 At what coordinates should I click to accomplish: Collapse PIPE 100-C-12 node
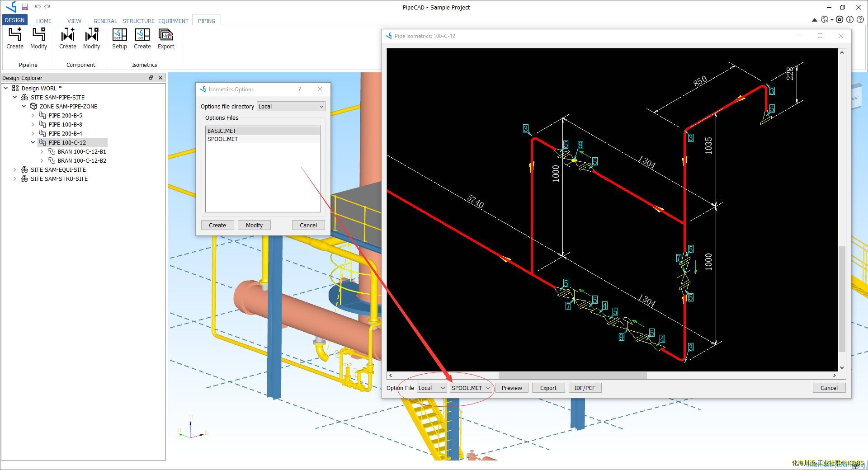33,142
